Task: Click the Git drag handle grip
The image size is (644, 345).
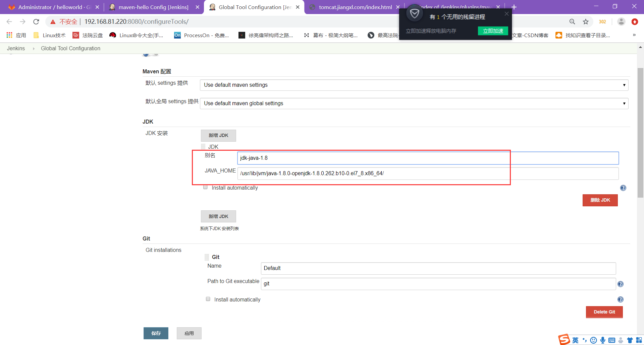Action: 207,257
